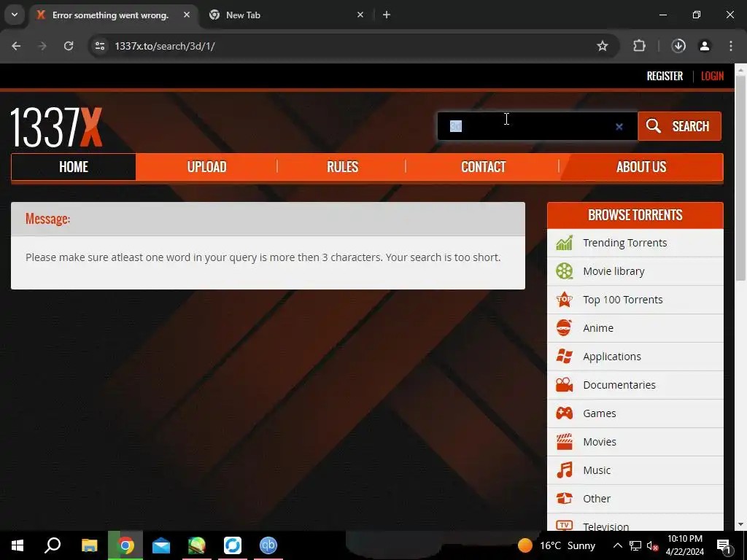747x560 pixels.
Task: Open the UPLOAD menu item
Action: (206, 167)
